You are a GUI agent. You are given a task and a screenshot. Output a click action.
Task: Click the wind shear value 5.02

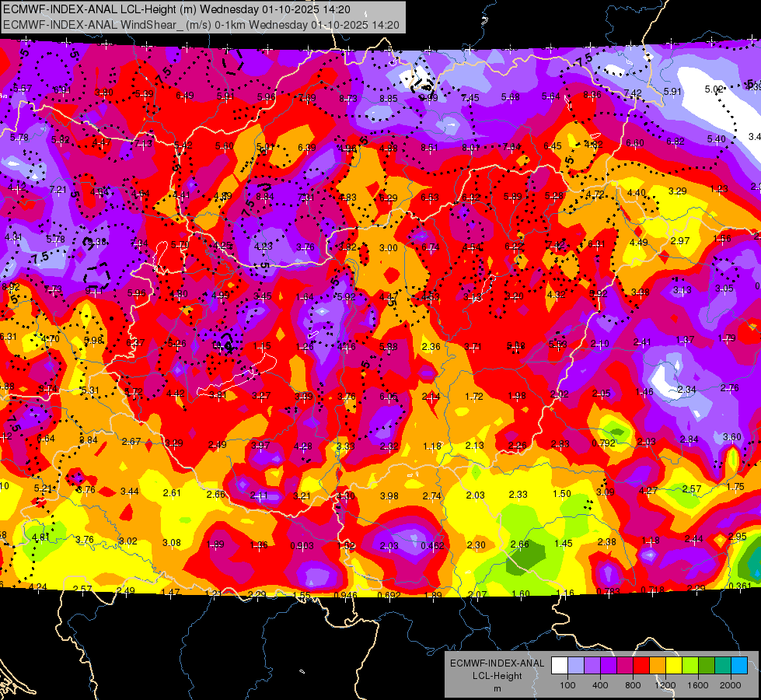(x=714, y=89)
